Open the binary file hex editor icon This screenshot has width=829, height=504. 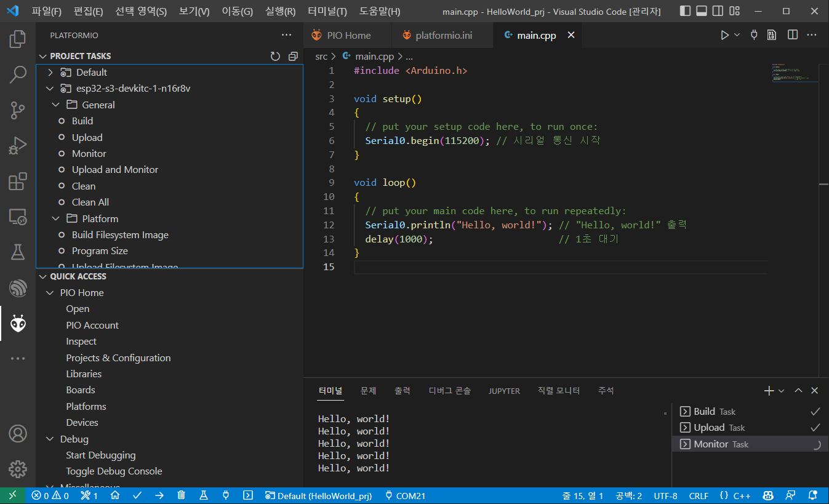click(771, 35)
